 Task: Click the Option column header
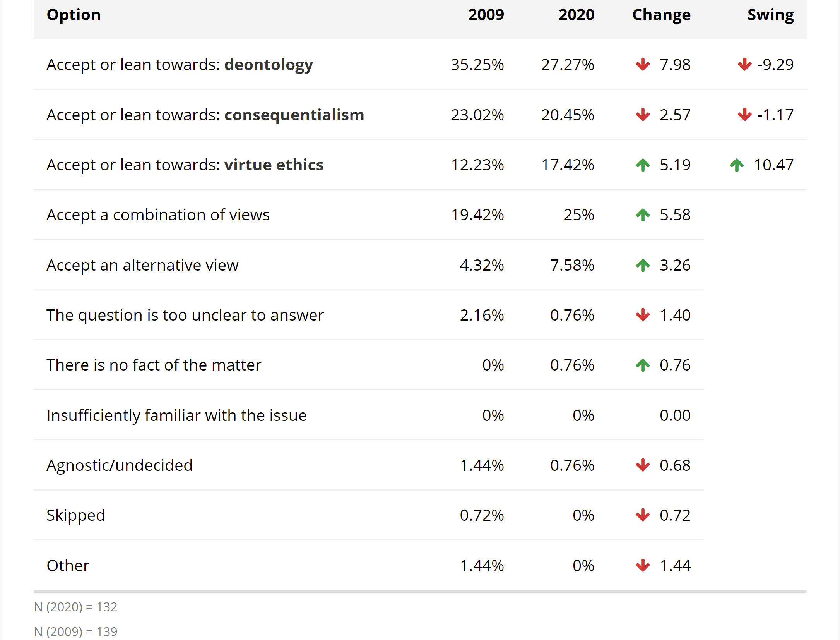coord(74,15)
